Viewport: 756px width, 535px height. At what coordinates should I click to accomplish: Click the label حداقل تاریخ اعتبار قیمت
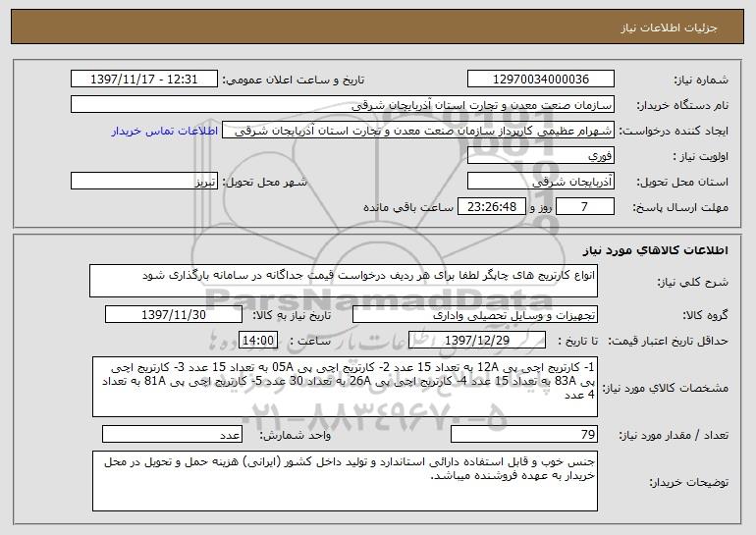pyautogui.click(x=669, y=341)
